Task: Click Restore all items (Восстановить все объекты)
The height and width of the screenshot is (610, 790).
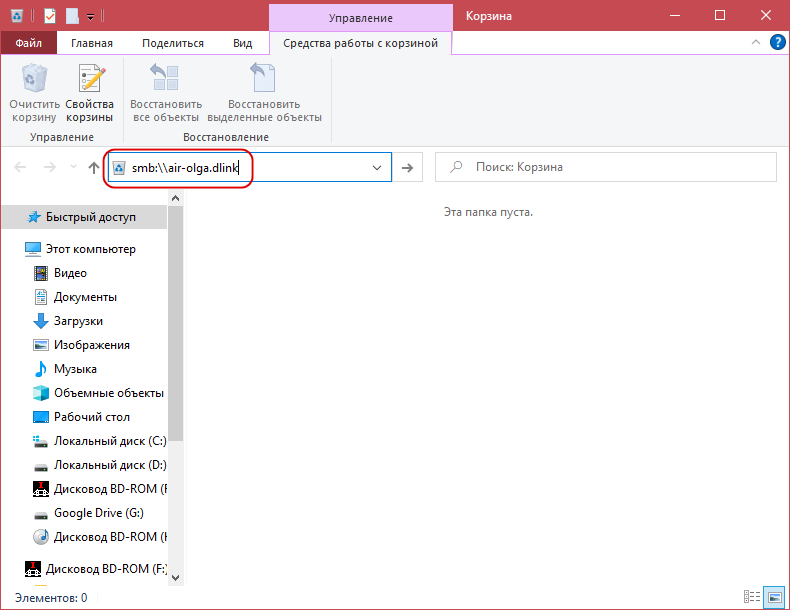Action: tap(166, 78)
